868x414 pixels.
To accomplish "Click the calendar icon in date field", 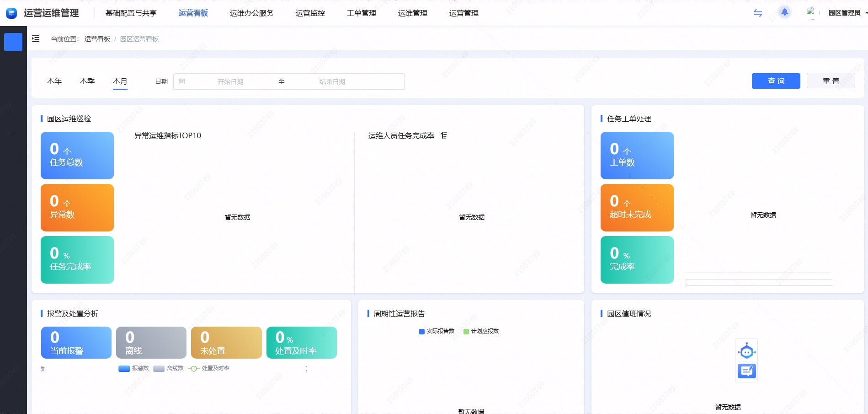I will pos(182,81).
